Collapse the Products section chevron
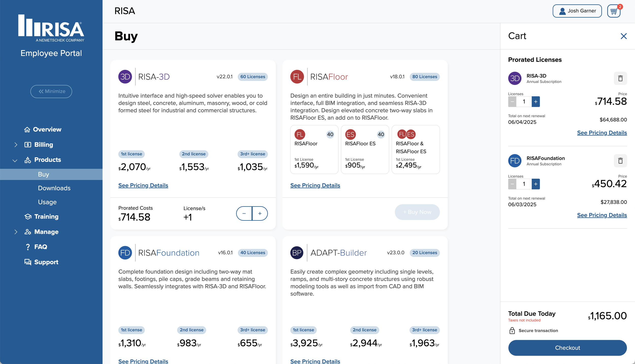 coord(15,160)
